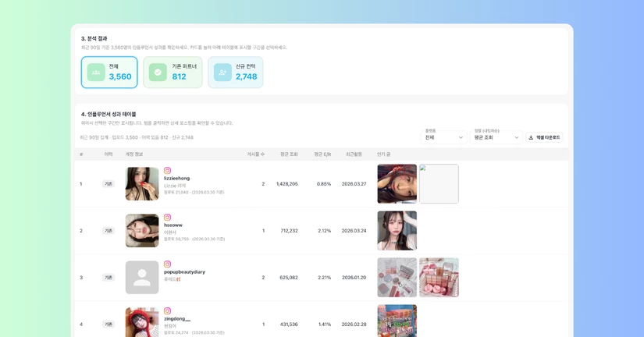644x337 pixels.
Task: Click the 평균 E/R column header
Action: (x=322, y=154)
